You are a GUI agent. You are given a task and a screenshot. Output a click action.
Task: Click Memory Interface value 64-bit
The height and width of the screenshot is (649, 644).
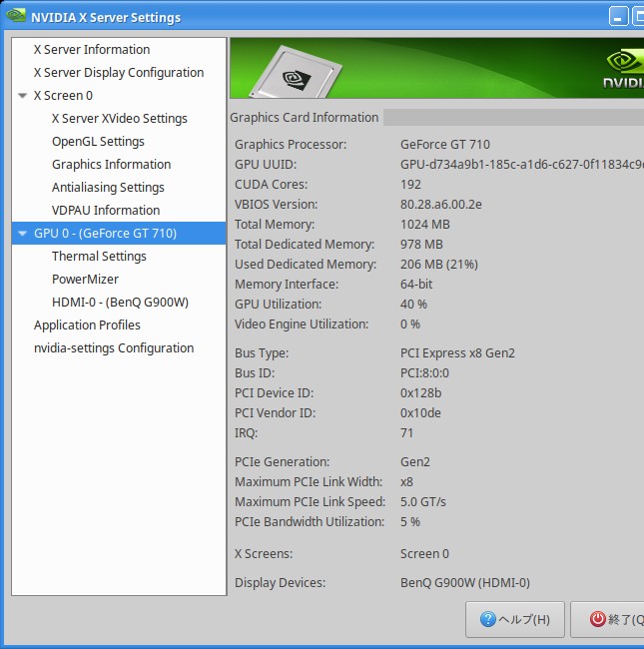pyautogui.click(x=416, y=285)
